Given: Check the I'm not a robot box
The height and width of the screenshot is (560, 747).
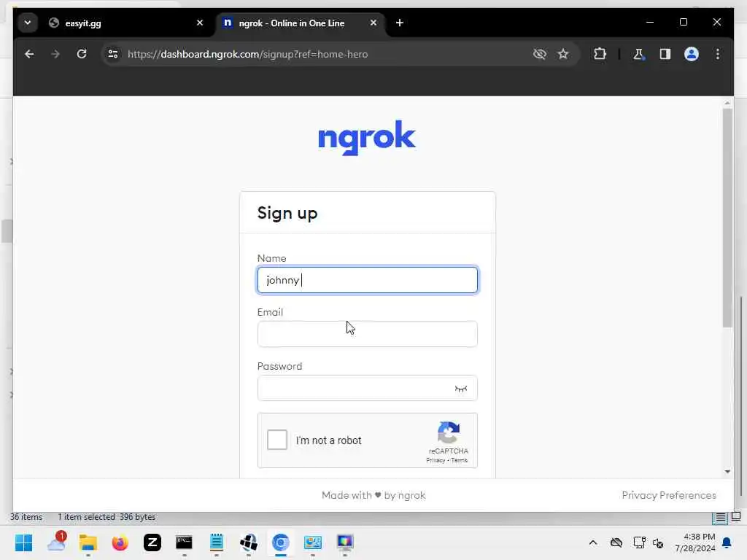Looking at the screenshot, I should [277, 440].
